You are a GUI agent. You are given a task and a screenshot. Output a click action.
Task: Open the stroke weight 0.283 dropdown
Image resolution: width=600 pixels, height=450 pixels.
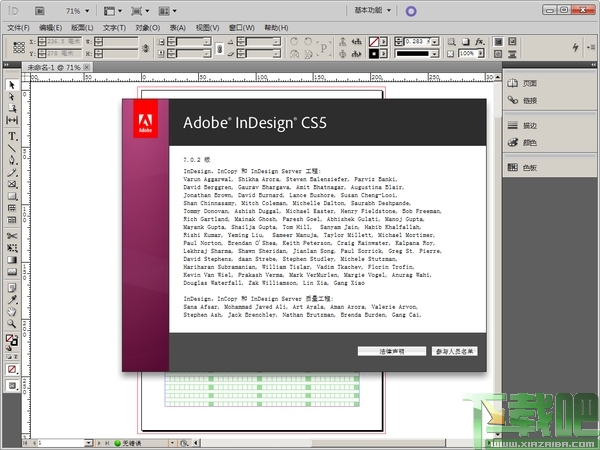tap(435, 42)
